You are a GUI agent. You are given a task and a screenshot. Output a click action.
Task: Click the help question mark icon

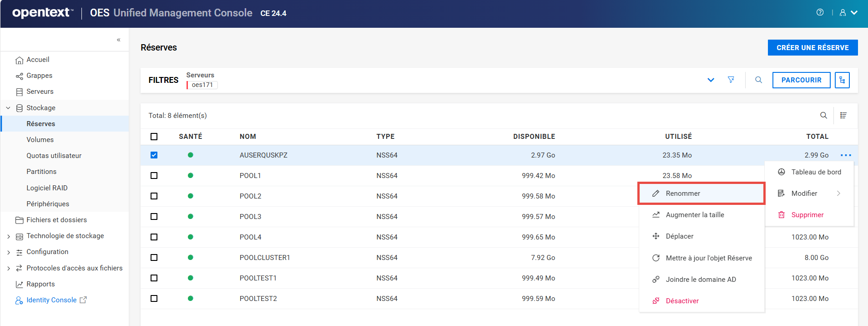point(820,13)
